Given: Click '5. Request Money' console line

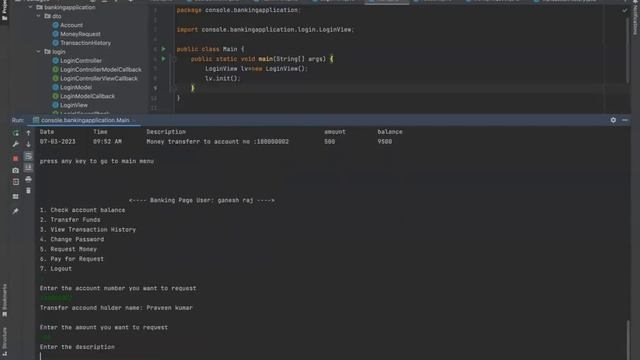Looking at the screenshot, I should [x=68, y=249].
